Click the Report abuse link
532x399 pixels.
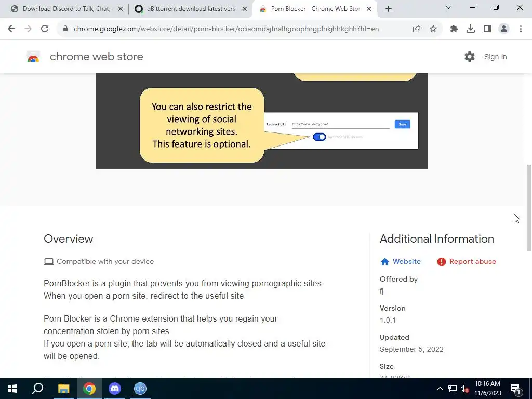coord(473,262)
